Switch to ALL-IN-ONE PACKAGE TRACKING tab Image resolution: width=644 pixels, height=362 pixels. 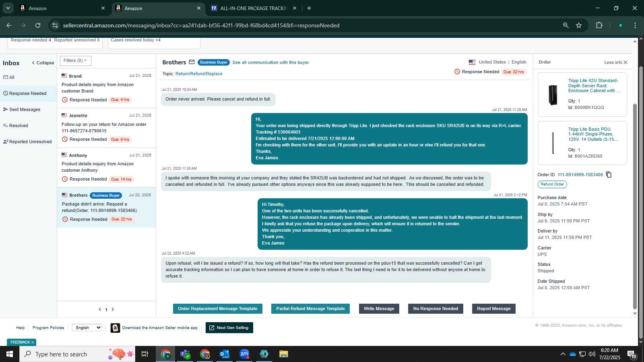point(254,8)
